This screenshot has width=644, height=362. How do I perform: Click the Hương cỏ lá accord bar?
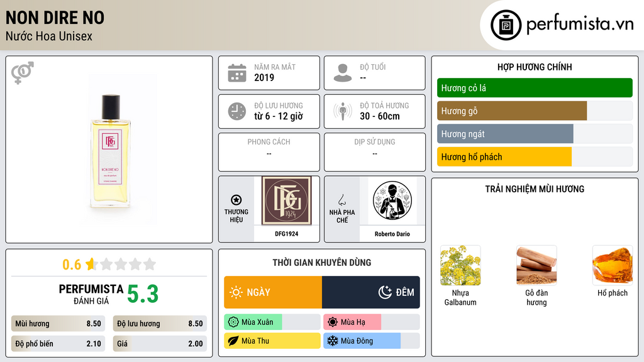535,88
